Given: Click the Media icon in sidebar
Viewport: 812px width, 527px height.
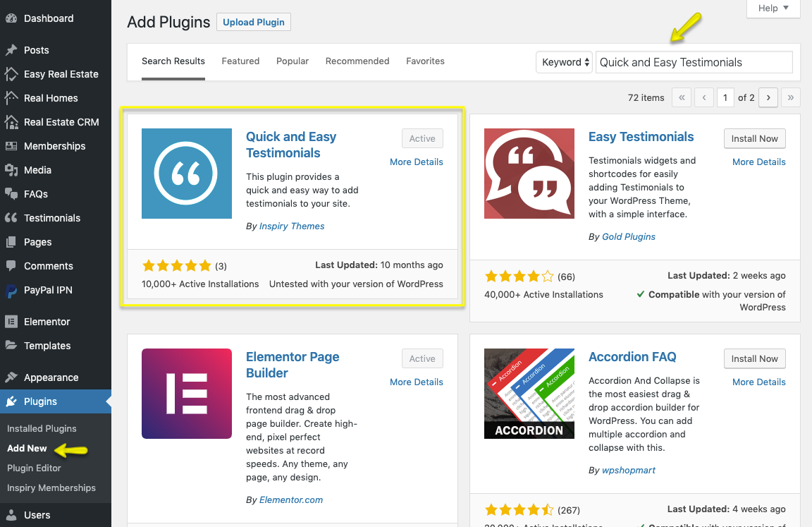Looking at the screenshot, I should (11, 170).
